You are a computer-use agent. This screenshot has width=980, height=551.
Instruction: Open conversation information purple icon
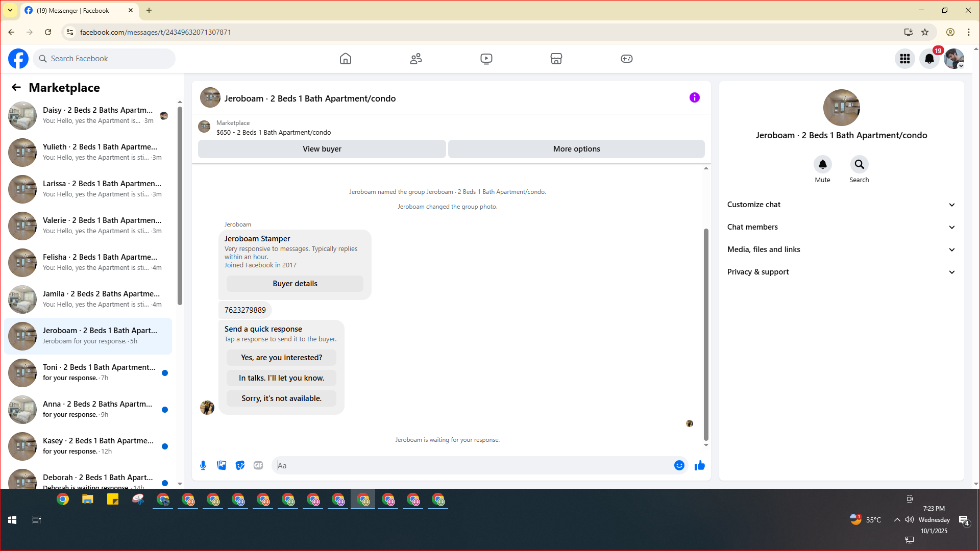695,97
